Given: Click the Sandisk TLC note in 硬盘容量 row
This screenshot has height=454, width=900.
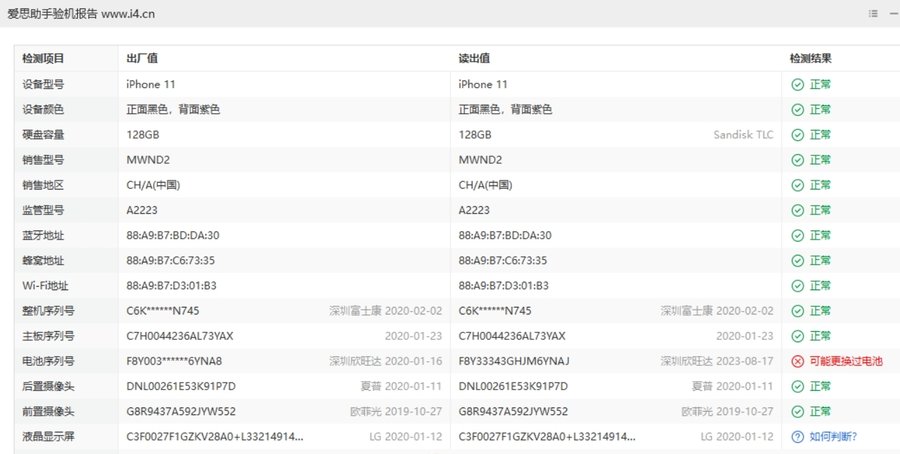Looking at the screenshot, I should (x=743, y=135).
